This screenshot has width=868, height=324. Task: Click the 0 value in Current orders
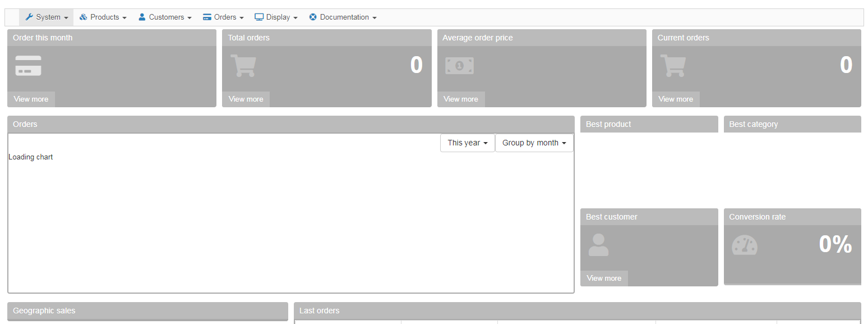click(x=846, y=65)
